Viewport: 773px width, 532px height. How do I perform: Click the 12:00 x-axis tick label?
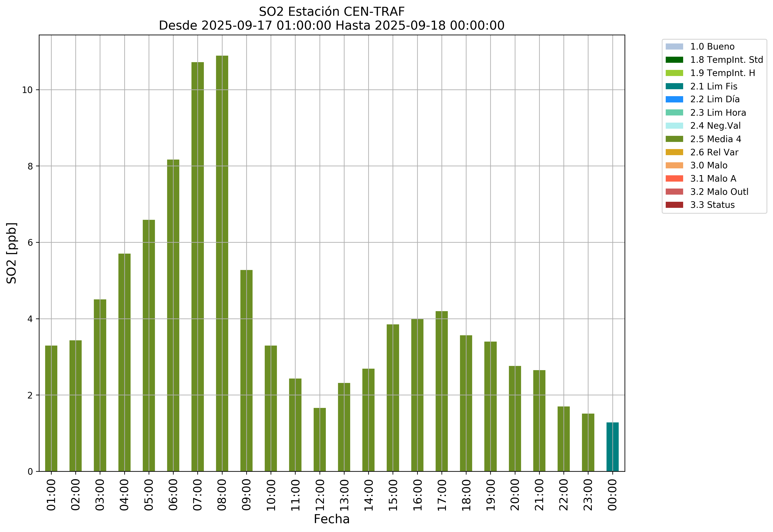(320, 495)
